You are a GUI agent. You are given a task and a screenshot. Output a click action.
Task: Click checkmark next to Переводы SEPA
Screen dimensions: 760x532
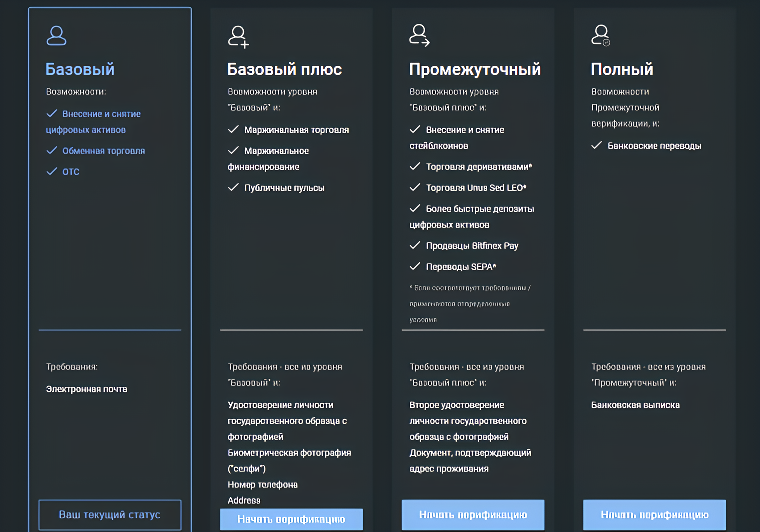click(x=415, y=267)
